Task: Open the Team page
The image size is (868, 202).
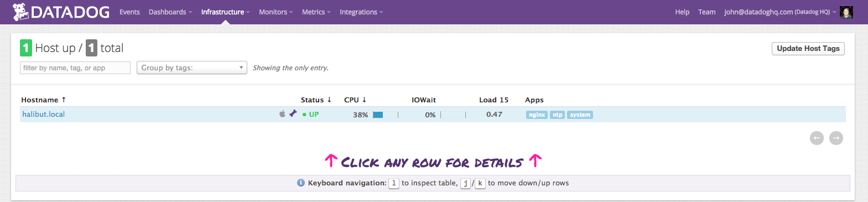Action: [706, 12]
